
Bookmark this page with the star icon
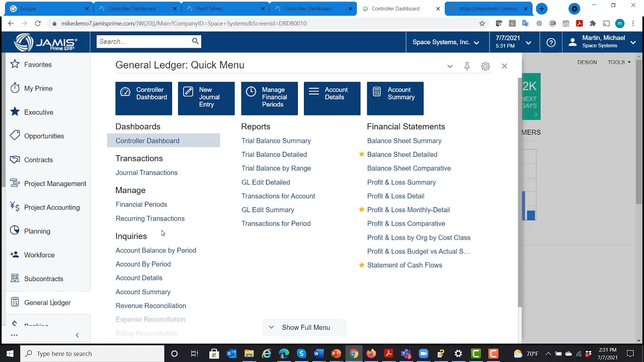click(482, 23)
